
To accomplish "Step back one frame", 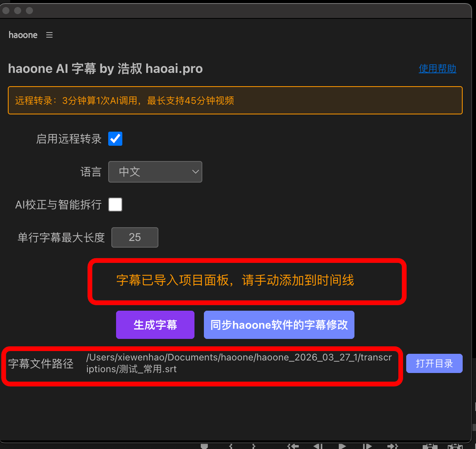I will pos(318,446).
